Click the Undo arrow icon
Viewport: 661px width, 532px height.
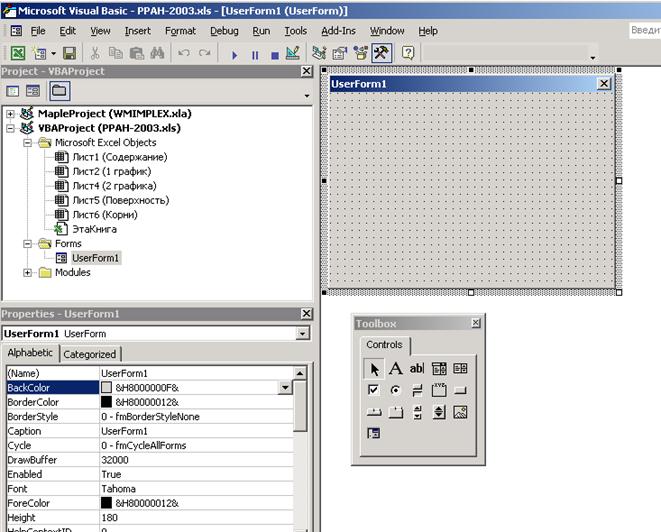coord(184,53)
